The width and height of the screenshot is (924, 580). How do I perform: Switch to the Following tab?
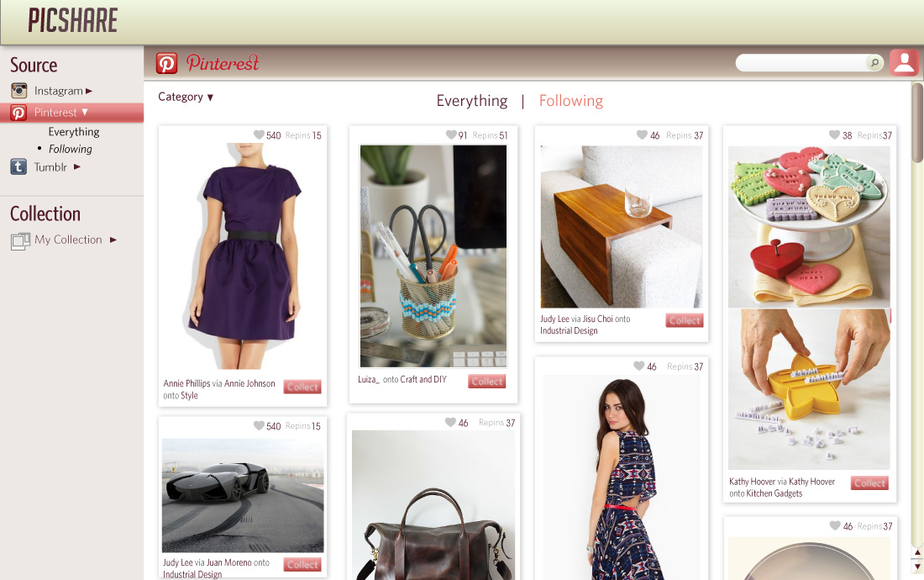(x=571, y=101)
